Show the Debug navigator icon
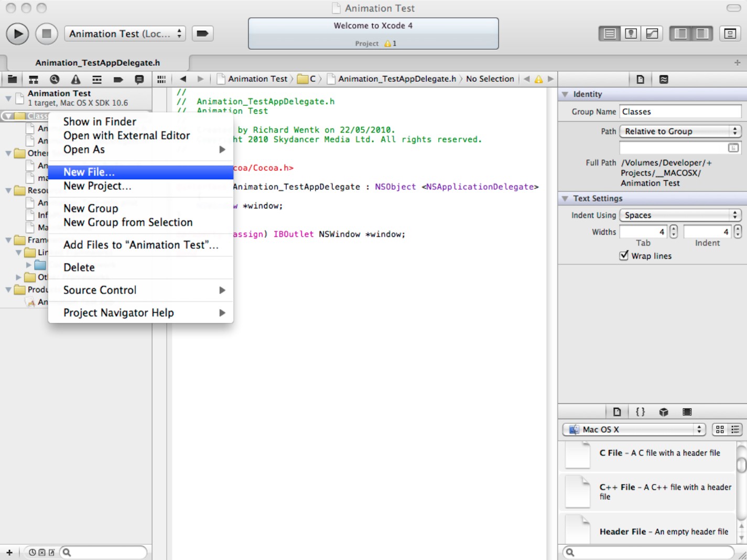This screenshot has height=560, width=747. click(97, 79)
